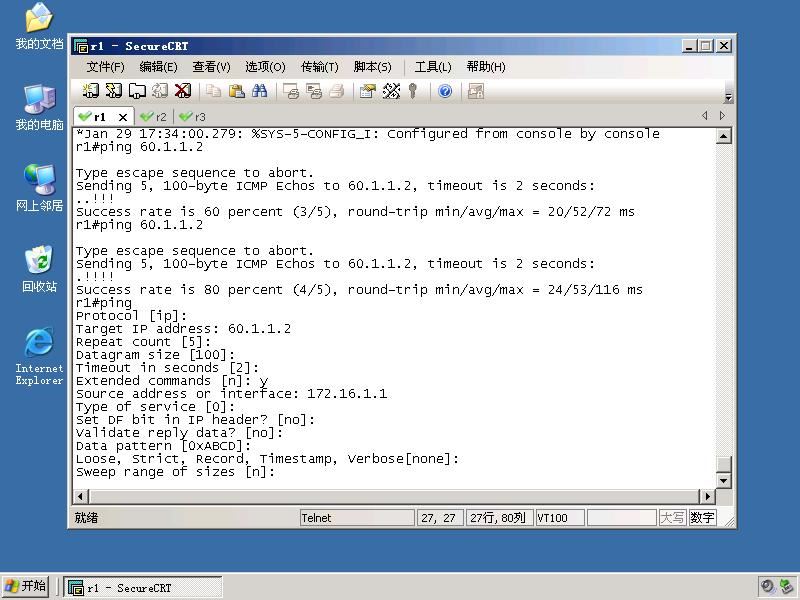Click the Print Screen toolbar icon
This screenshot has width=800, height=600.
point(291,91)
